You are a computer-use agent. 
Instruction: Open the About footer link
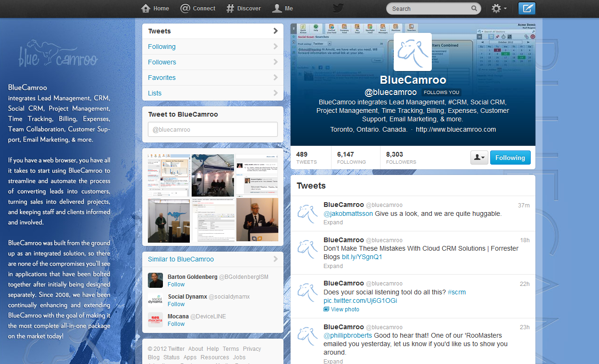[x=195, y=349]
